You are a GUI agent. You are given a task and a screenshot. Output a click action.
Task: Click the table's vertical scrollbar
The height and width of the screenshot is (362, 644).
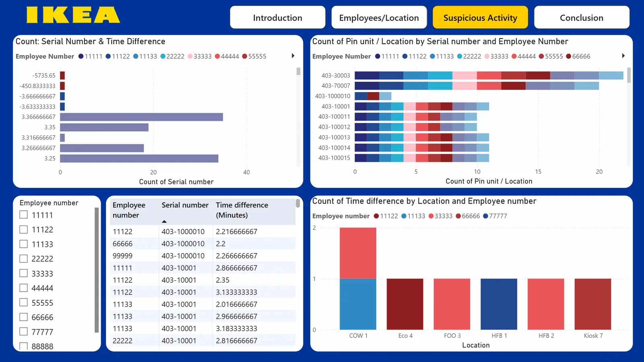(298, 204)
